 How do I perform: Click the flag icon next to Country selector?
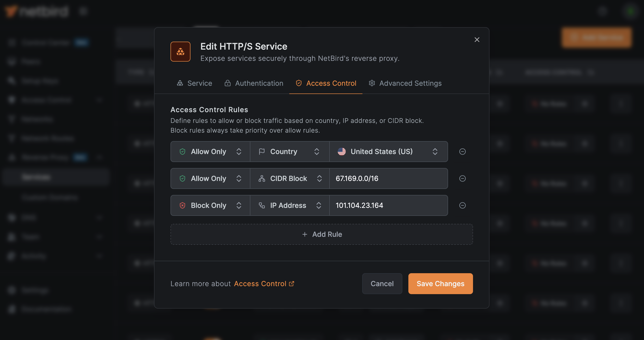tap(262, 152)
